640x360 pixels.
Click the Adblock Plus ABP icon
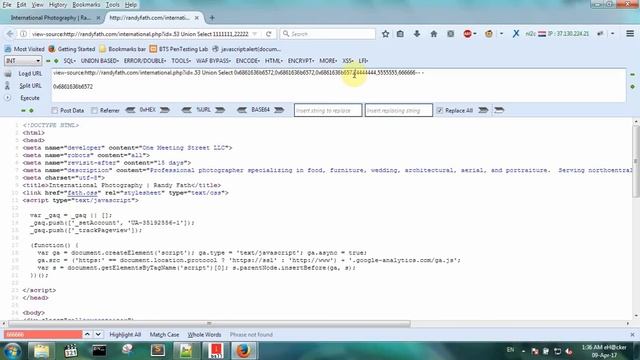(468, 34)
